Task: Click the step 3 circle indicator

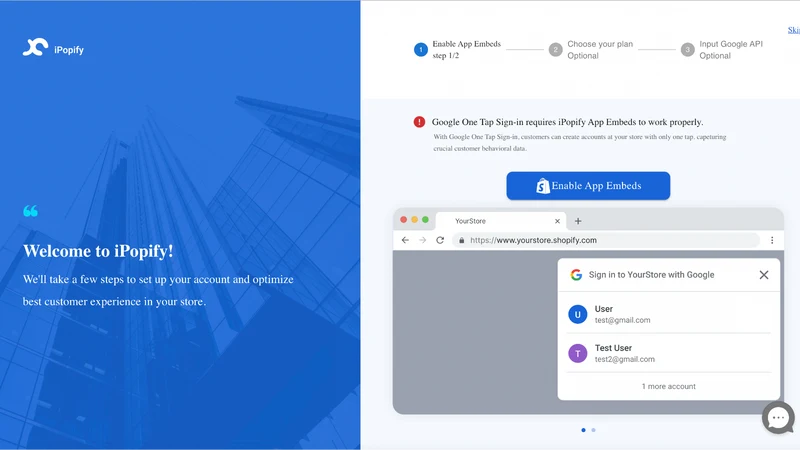Action: click(x=688, y=49)
